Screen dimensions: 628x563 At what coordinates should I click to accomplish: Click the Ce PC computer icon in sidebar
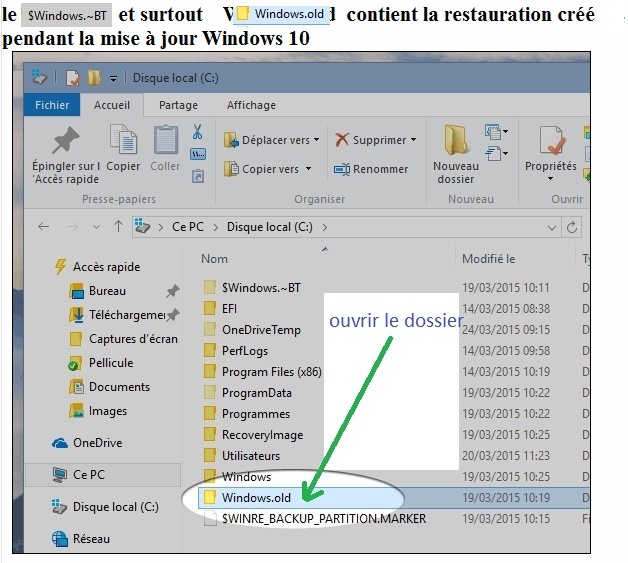(x=60, y=475)
